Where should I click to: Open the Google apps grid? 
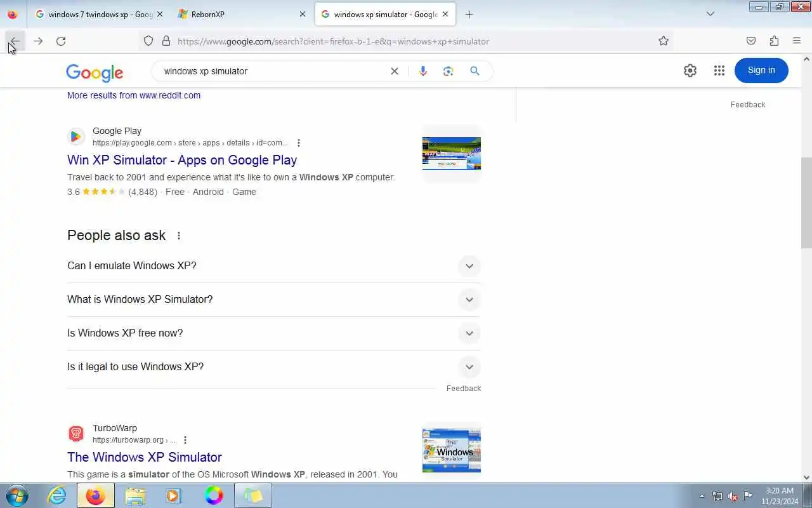click(x=719, y=70)
